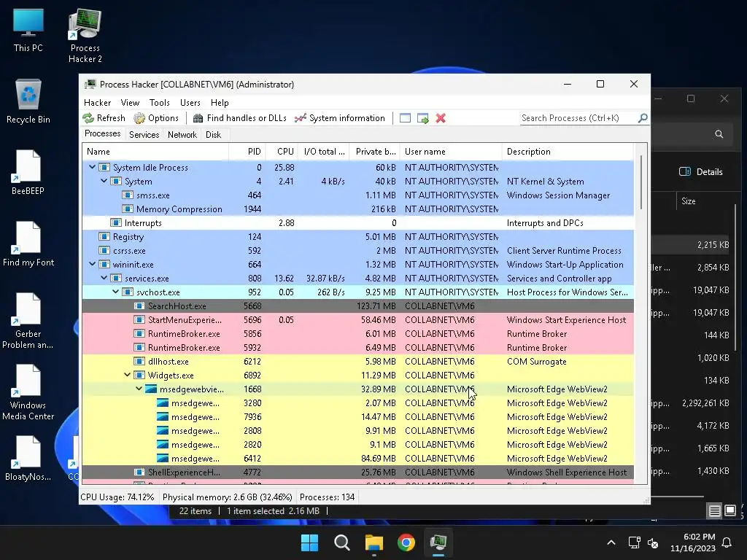Select the ShellExperienceHost process row
Viewport: 747px width, 560px height.
coord(357,472)
